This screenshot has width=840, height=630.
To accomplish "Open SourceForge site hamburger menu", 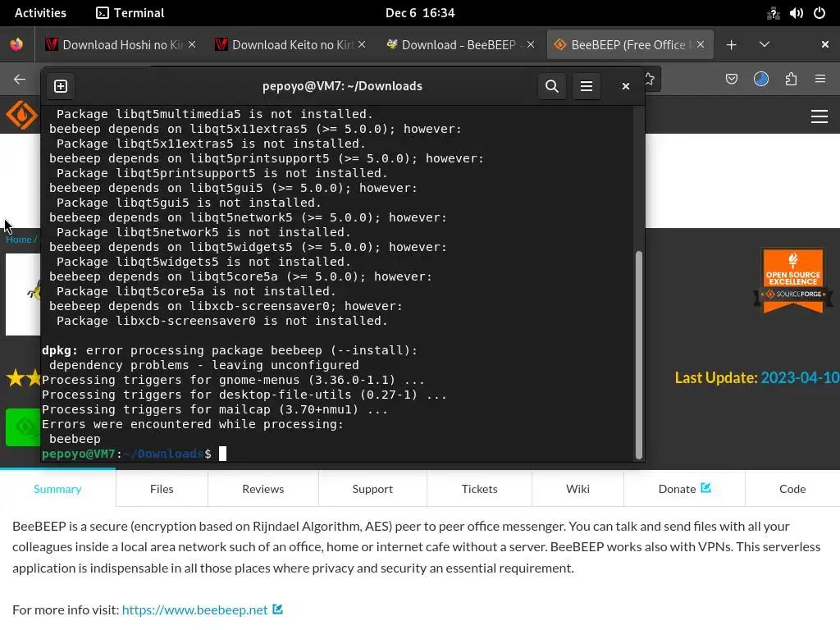I will pyautogui.click(x=819, y=116).
